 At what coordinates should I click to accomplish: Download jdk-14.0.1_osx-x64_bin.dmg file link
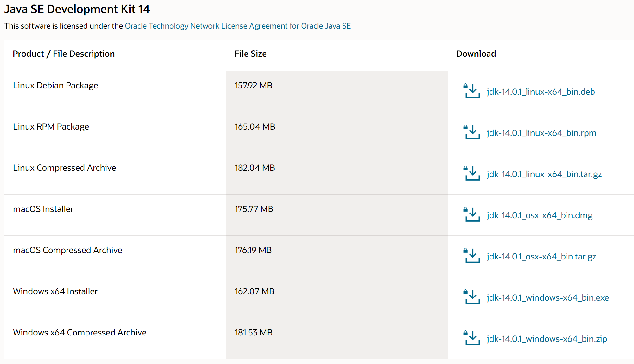(540, 215)
